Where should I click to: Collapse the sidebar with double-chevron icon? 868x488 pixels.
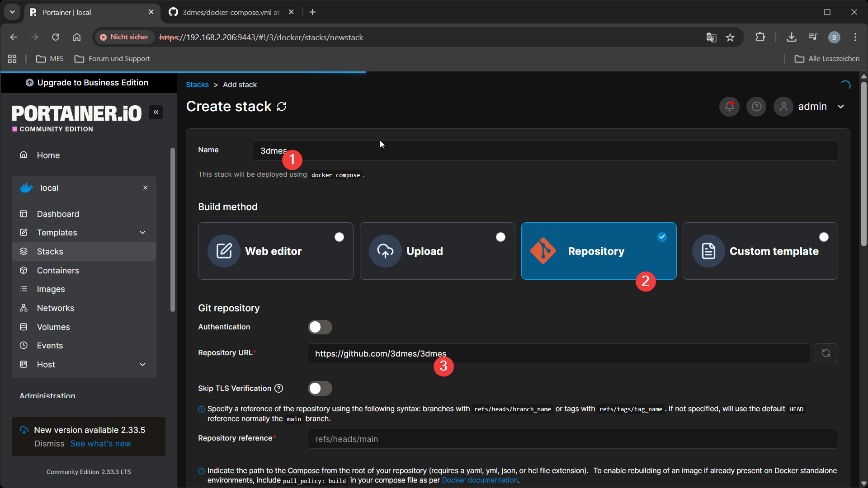[x=156, y=113]
